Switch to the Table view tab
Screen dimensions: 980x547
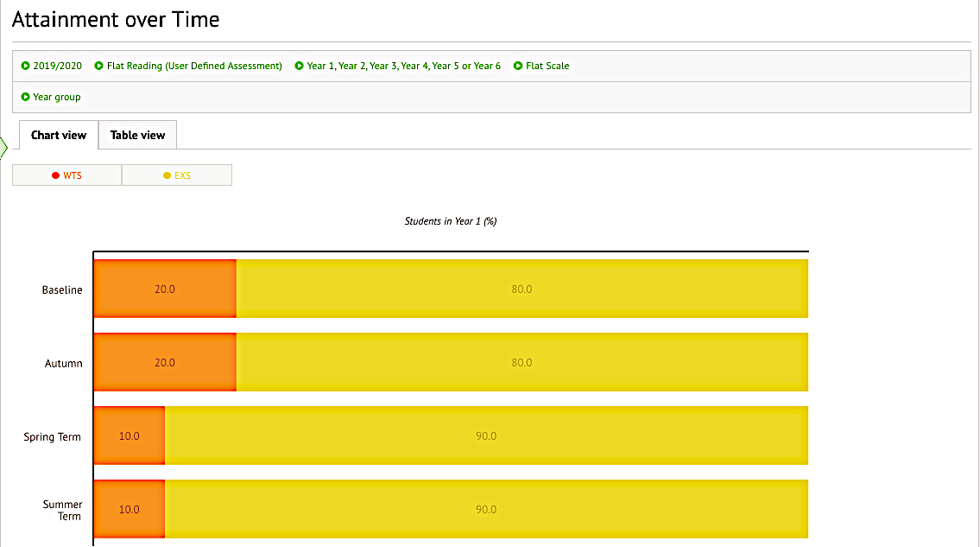pos(137,135)
